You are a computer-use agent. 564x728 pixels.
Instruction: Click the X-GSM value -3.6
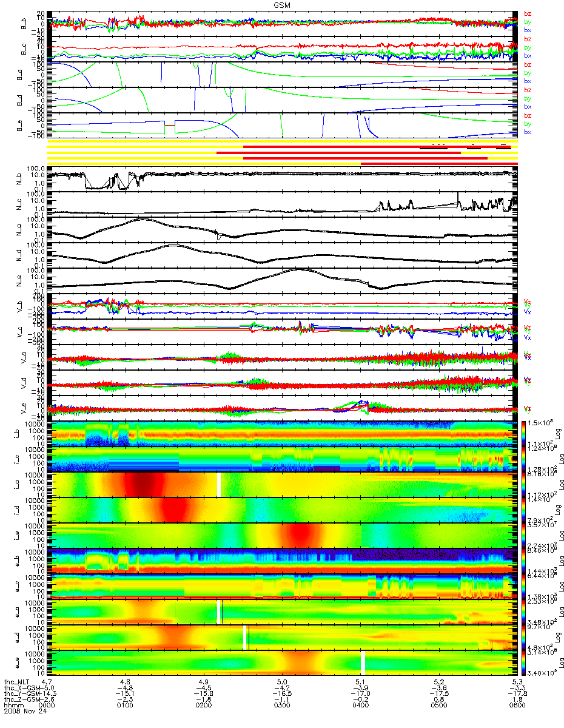pyautogui.click(x=438, y=689)
